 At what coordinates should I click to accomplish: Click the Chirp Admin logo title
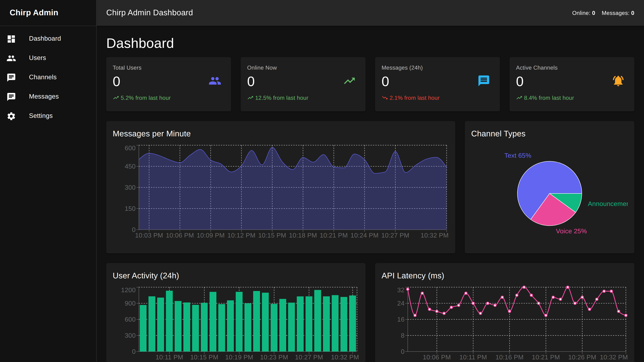pyautogui.click(x=34, y=13)
